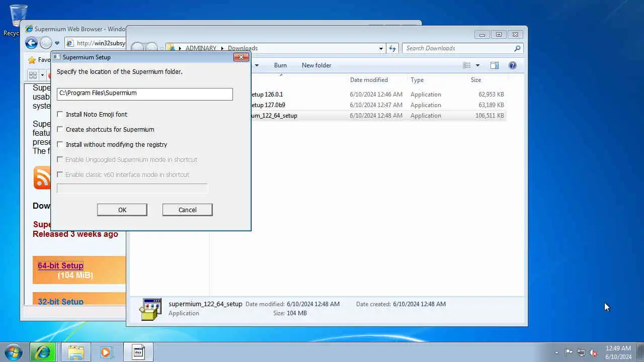Select ADMINARY in Explorer breadcrumb path

[x=201, y=48]
